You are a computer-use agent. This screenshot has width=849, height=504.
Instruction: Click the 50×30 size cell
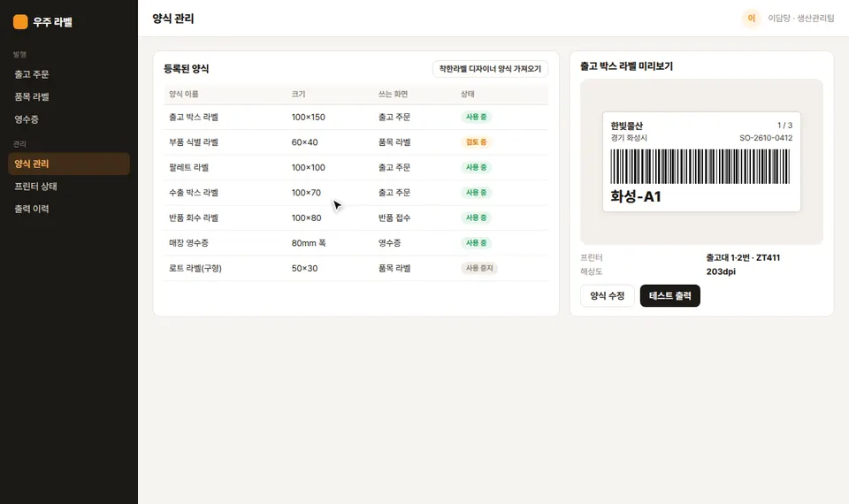(305, 269)
